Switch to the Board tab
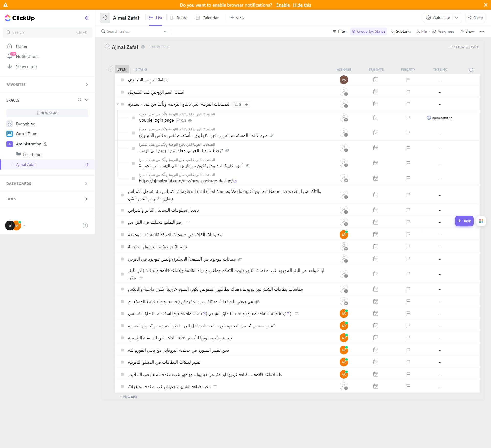The width and height of the screenshot is (491, 448). [x=179, y=18]
